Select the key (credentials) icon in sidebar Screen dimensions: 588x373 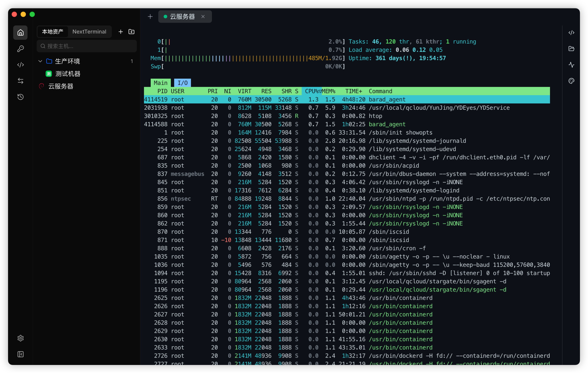pyautogui.click(x=20, y=48)
